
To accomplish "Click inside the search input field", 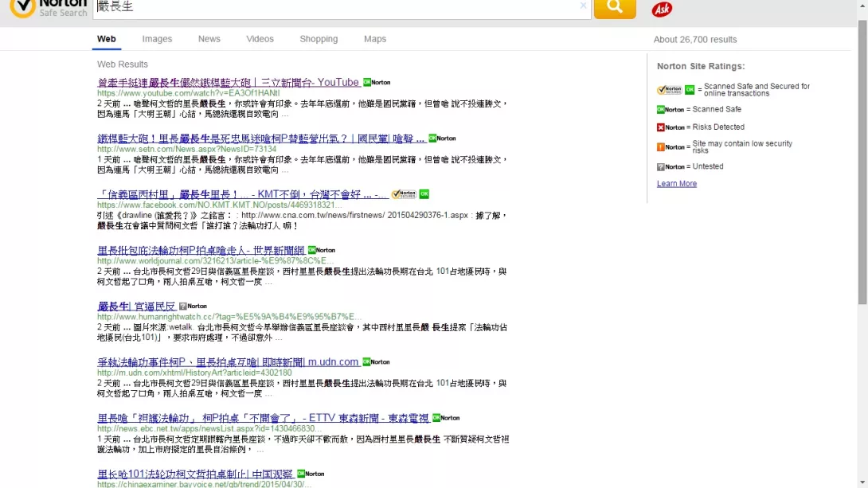I will click(334, 7).
